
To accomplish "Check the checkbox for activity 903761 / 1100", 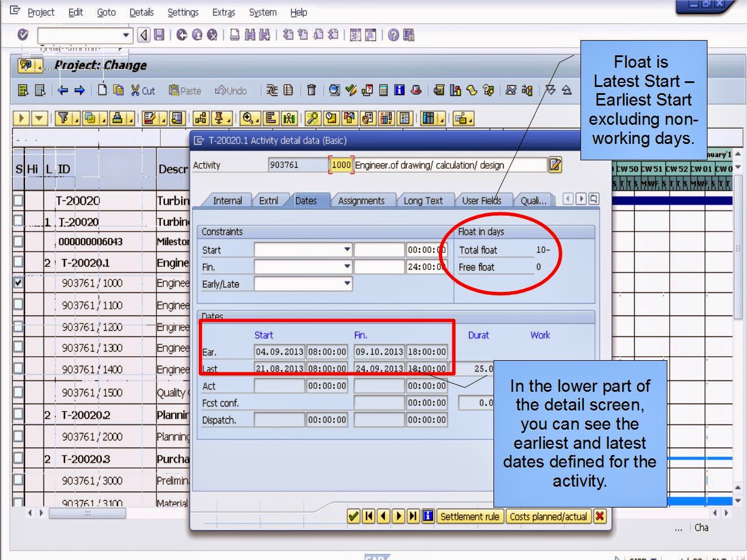I will coord(18,305).
